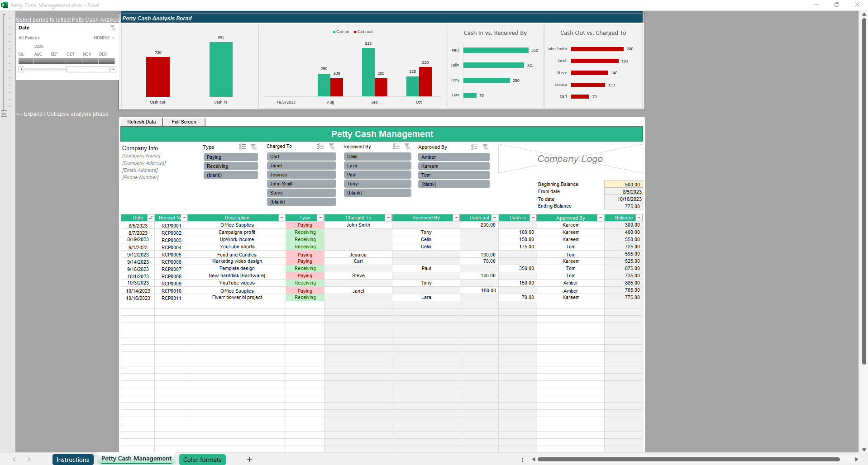
Task: Clear the Approved By slicer filter
Action: coord(486,147)
